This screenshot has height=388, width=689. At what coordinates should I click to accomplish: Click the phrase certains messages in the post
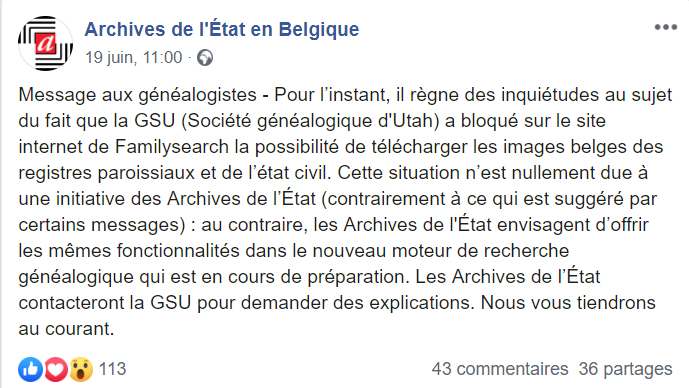(x=99, y=225)
